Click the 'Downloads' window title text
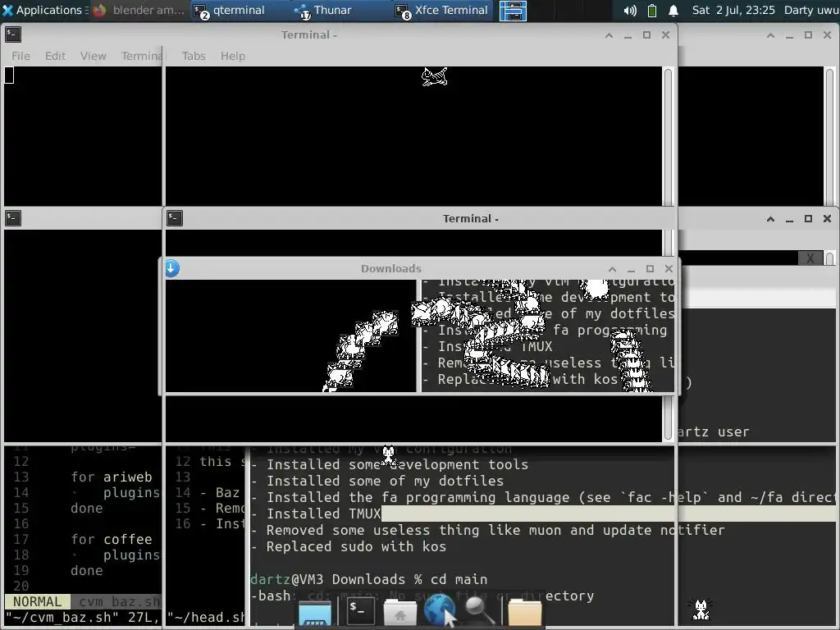This screenshot has height=630, width=840. coord(391,269)
